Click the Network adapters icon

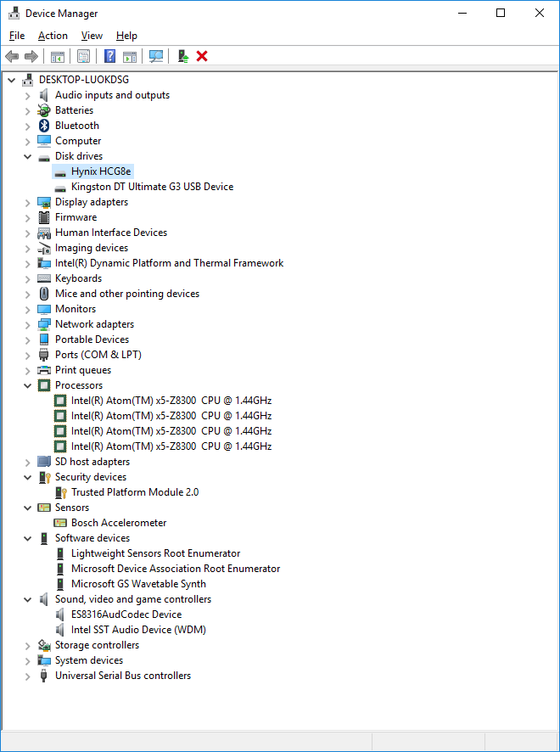(44, 324)
